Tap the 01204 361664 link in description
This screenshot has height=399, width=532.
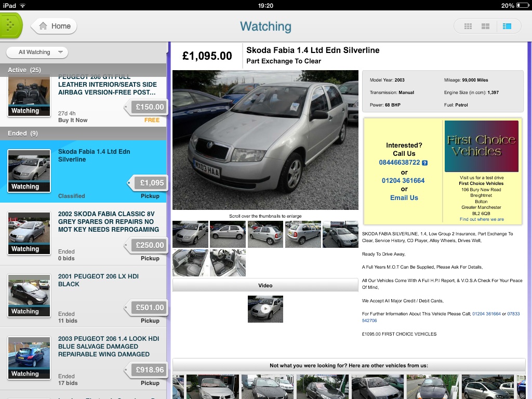pos(486,314)
